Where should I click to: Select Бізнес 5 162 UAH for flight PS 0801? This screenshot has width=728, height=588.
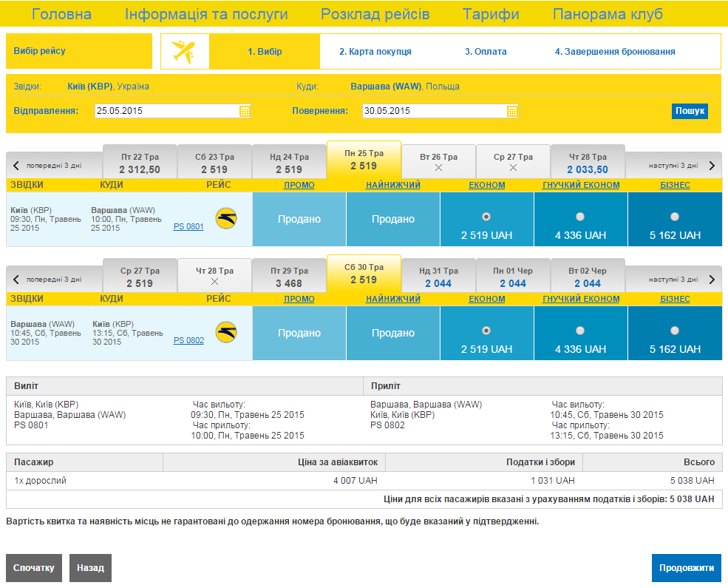coord(675,217)
